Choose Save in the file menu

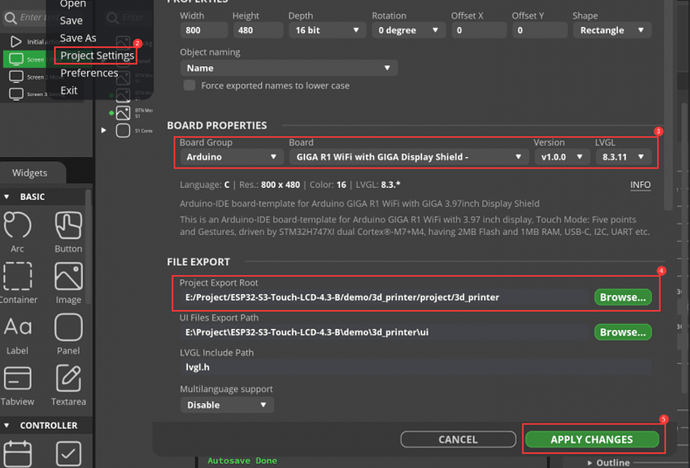71,21
